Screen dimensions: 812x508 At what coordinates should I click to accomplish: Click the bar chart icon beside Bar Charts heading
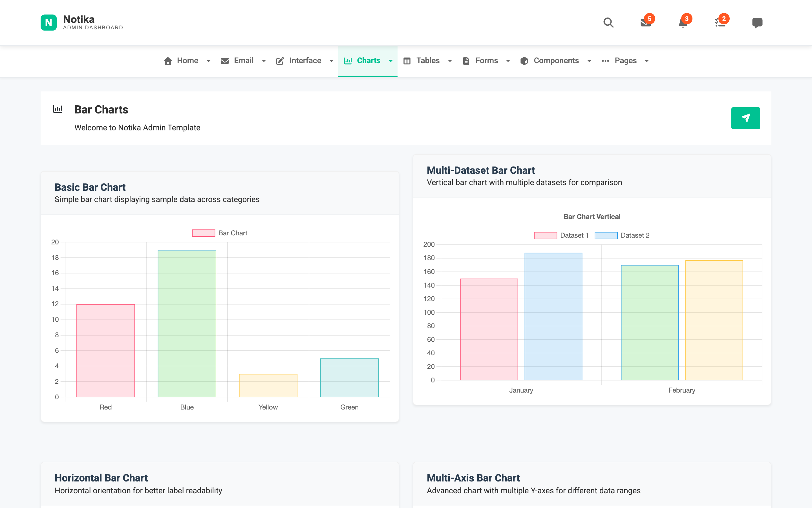point(58,109)
